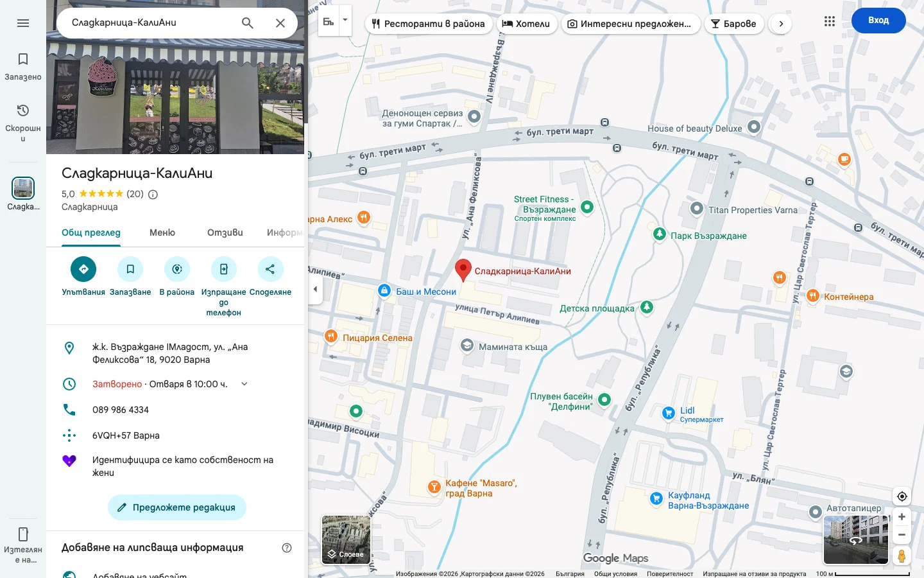Open the Слоеве map layers icon

[x=345, y=539]
